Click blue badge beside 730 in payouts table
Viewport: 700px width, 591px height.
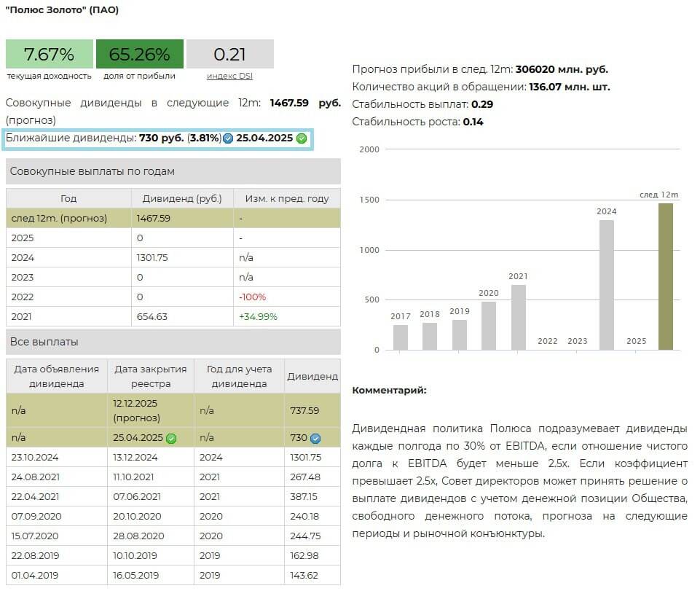(x=315, y=438)
